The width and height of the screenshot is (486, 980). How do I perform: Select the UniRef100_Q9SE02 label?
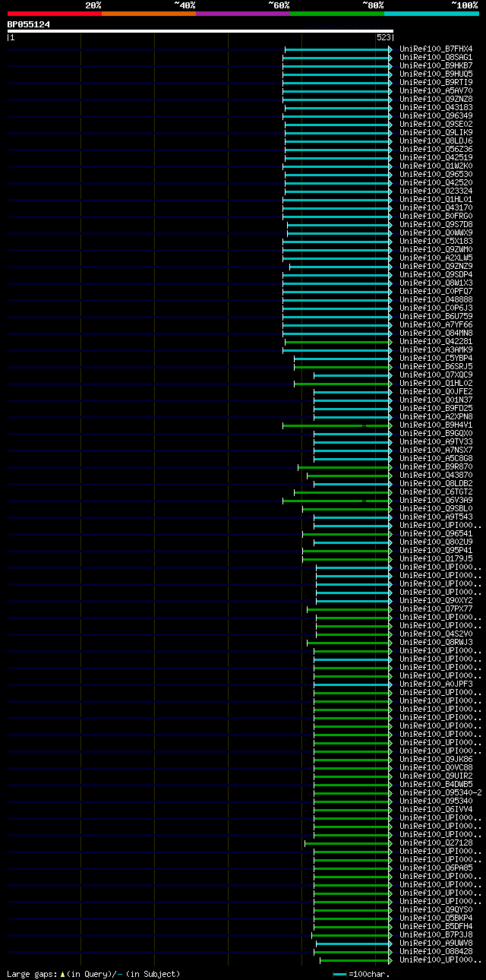click(436, 124)
